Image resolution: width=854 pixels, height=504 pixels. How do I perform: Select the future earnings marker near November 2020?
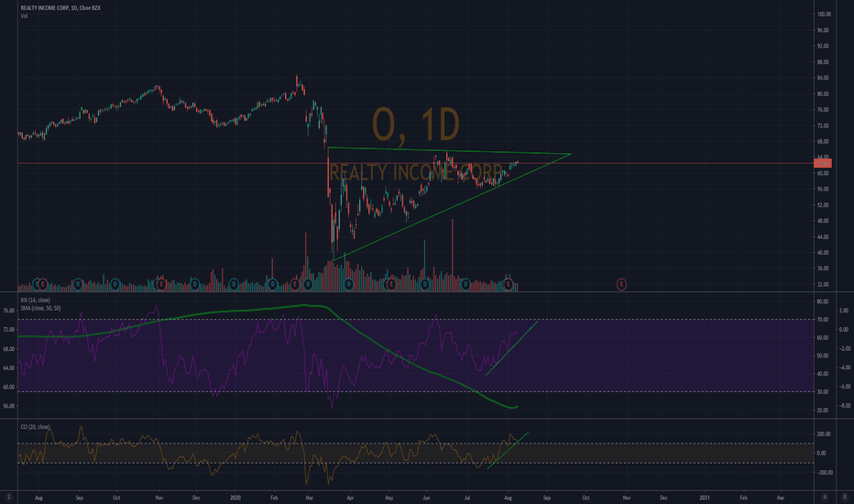(x=621, y=284)
